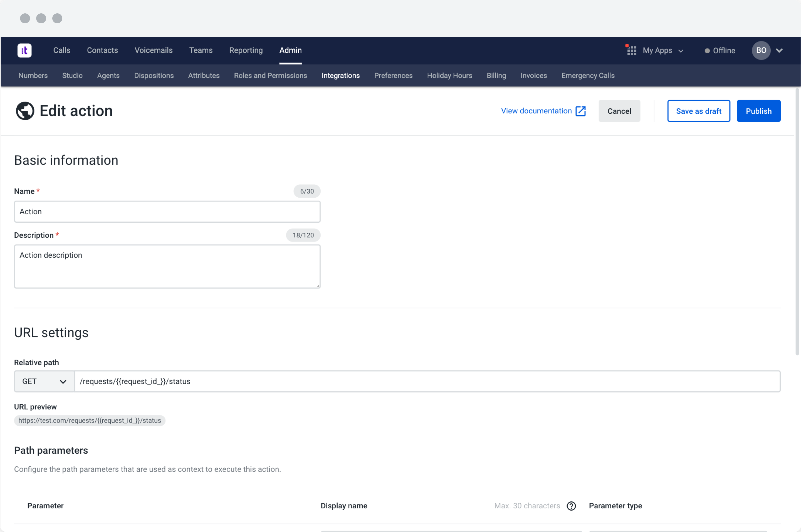Click the help icon near Max. 30 characters
Viewport: 801px width, 532px height.
pos(571,506)
